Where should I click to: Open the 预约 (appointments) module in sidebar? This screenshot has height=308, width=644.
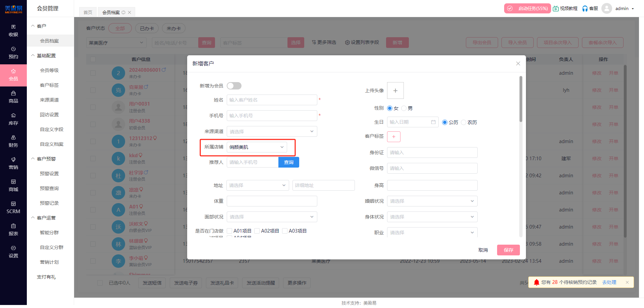13,53
